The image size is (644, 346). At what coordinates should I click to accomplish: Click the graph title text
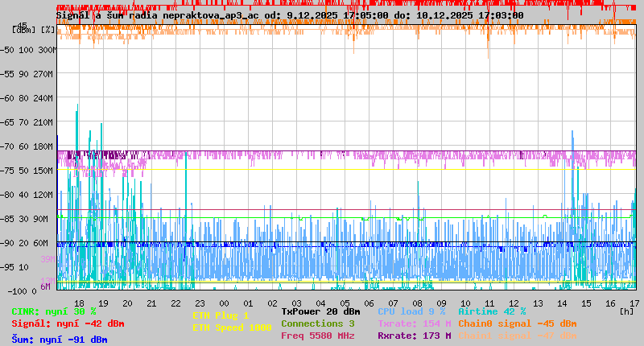290,14
